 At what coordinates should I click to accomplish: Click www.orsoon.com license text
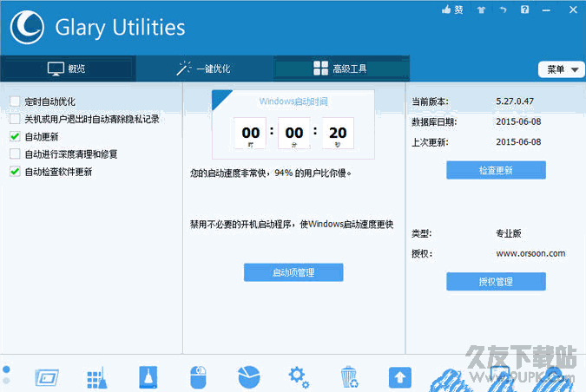click(530, 253)
